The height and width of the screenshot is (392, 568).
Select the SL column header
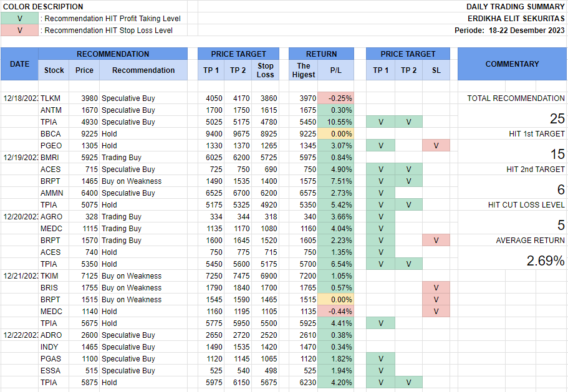tap(436, 70)
